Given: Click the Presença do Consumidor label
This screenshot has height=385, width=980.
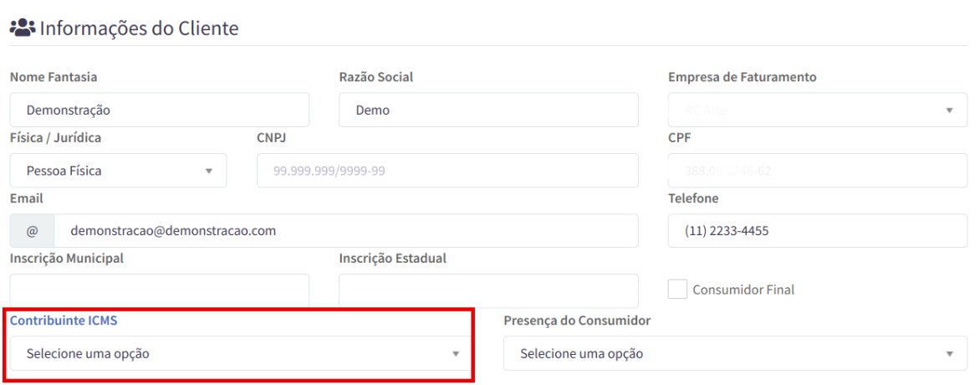Looking at the screenshot, I should click(x=577, y=321).
